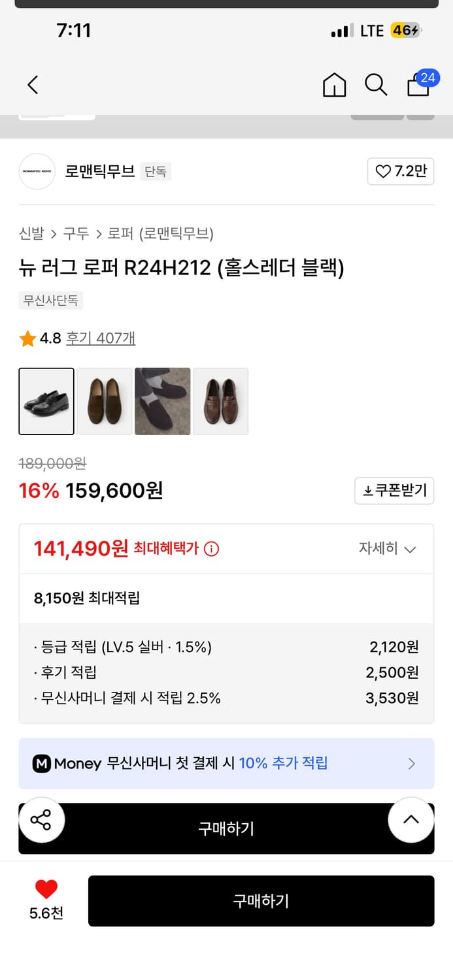Image resolution: width=453 pixels, height=980 pixels.
Task: Open 후기 407개 reviews link
Action: 100,338
